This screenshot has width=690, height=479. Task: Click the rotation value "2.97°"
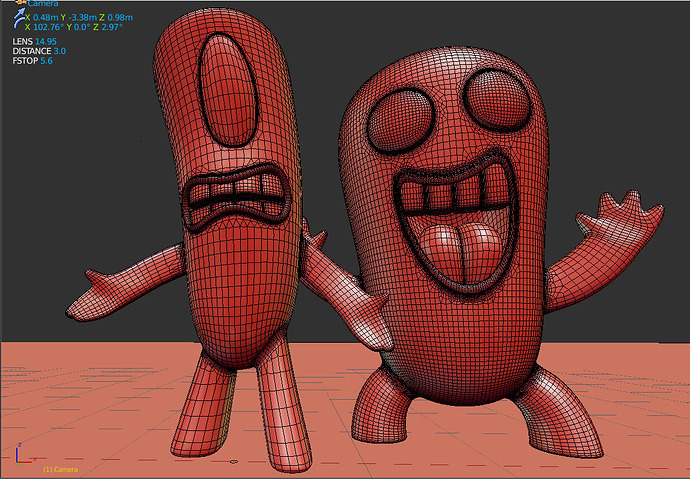coord(111,27)
